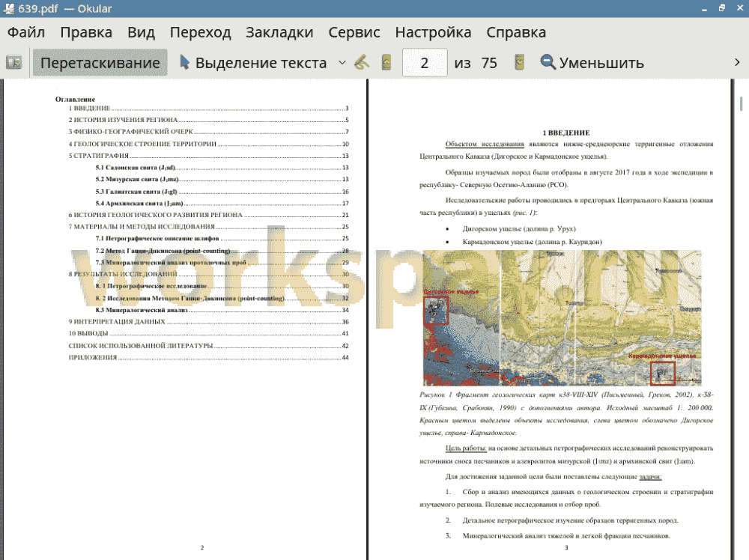Click contents entry 7 МАТЕРИАЛЫ И МЕТОДЫ ИССЛЕДОВАНИЯ
The image size is (749, 560).
click(x=208, y=227)
